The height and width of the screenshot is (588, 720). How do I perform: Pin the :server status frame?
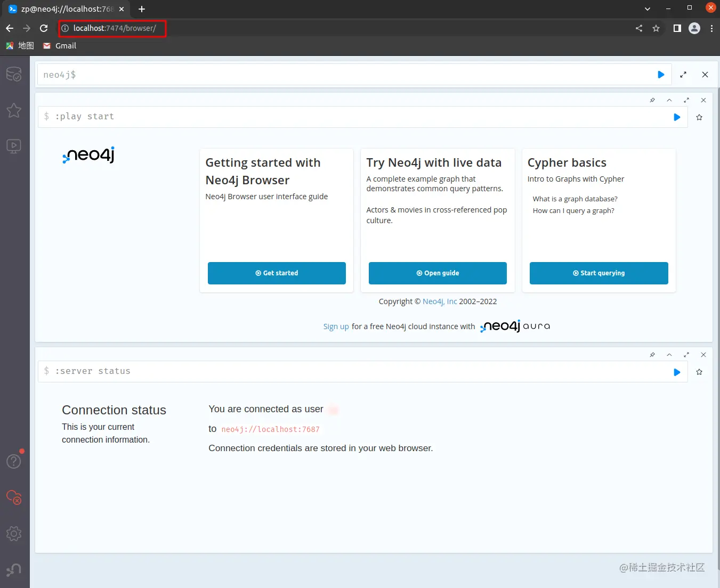(x=652, y=355)
